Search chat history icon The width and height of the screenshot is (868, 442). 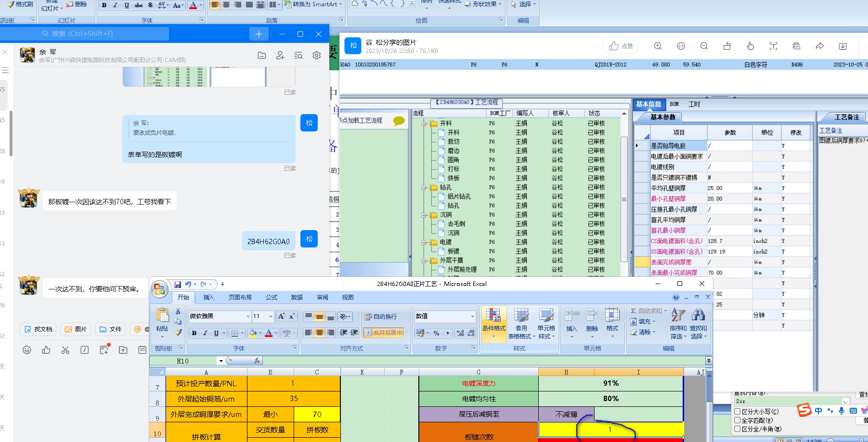pos(298,55)
